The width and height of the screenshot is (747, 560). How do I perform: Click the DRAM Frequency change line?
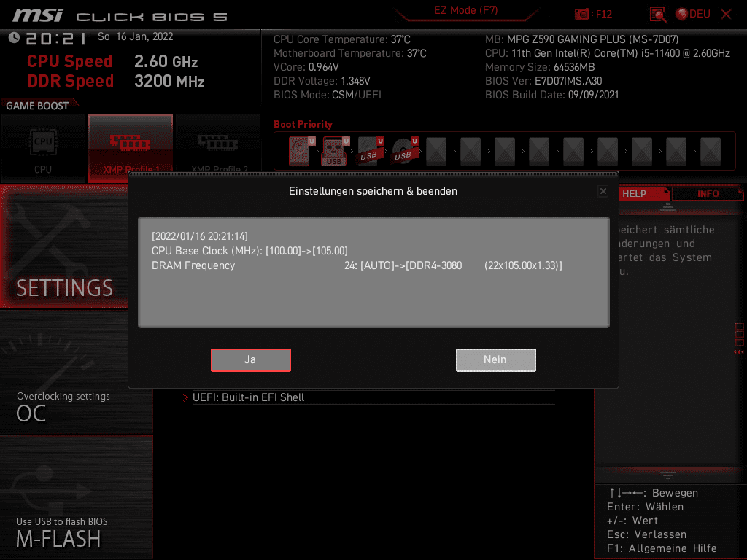point(357,265)
